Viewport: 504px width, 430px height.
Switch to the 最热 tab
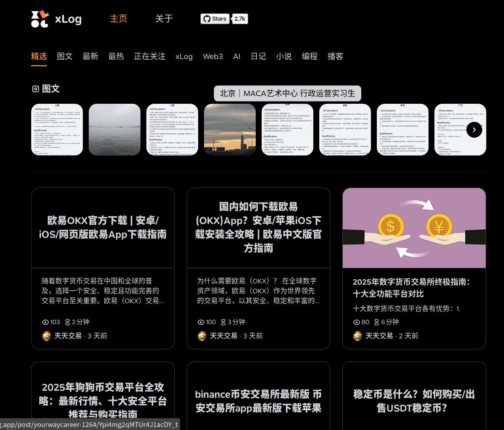116,56
